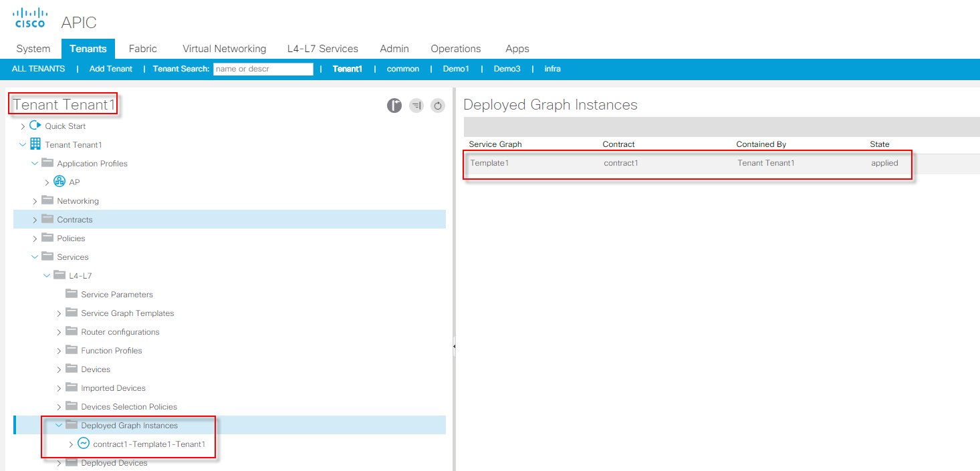980x471 pixels.
Task: Collapse the Application Profiles folder
Action: [x=35, y=164]
